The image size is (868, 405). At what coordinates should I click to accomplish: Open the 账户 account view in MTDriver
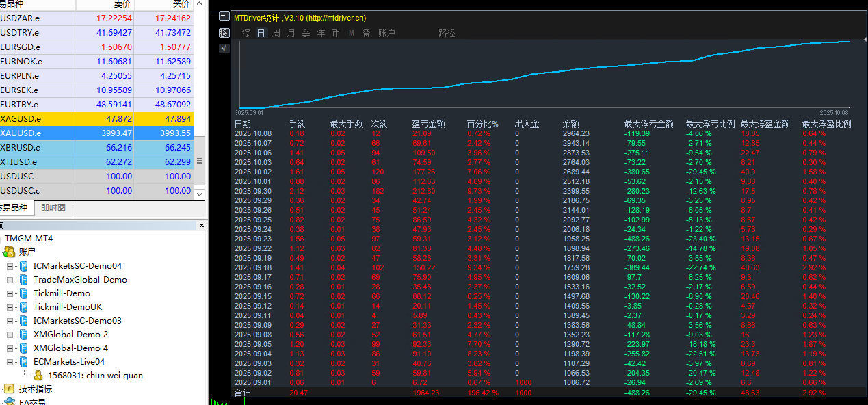(386, 33)
